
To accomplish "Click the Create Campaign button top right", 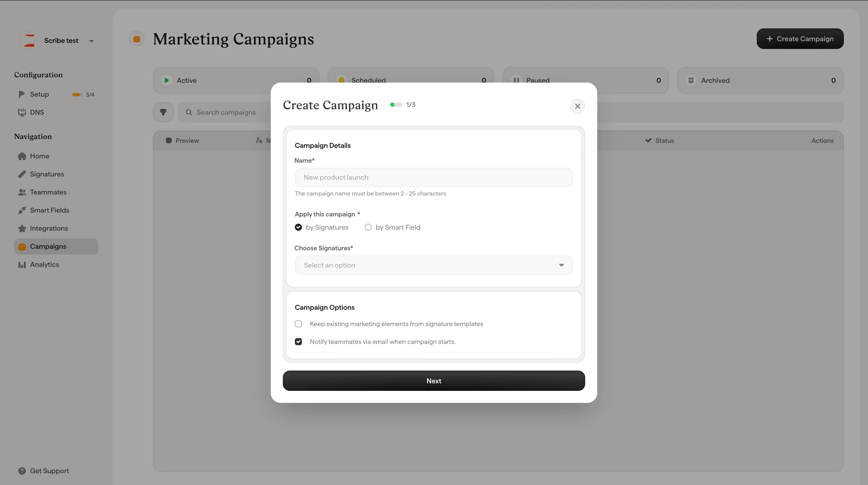I will click(800, 39).
